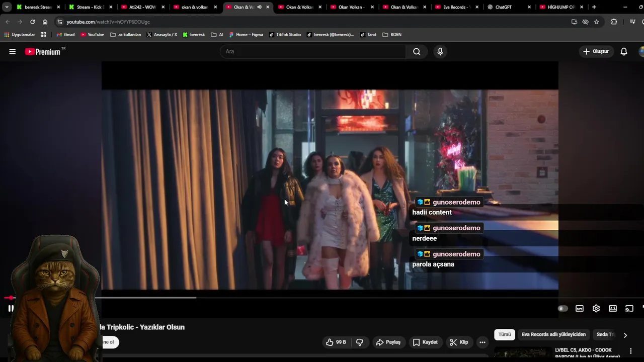The height and width of the screenshot is (362, 644).
Task: Click the 'hadii content' chat message
Action: pyautogui.click(x=432, y=212)
